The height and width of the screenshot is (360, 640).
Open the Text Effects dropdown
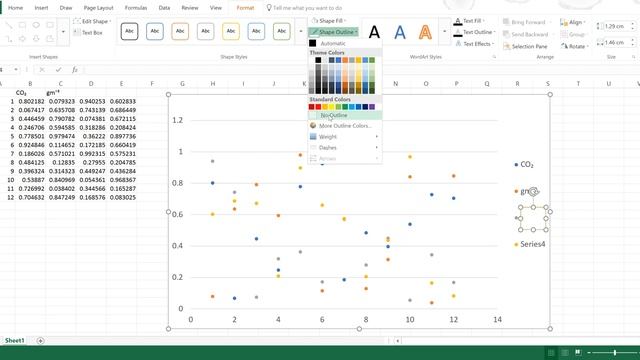click(x=475, y=44)
